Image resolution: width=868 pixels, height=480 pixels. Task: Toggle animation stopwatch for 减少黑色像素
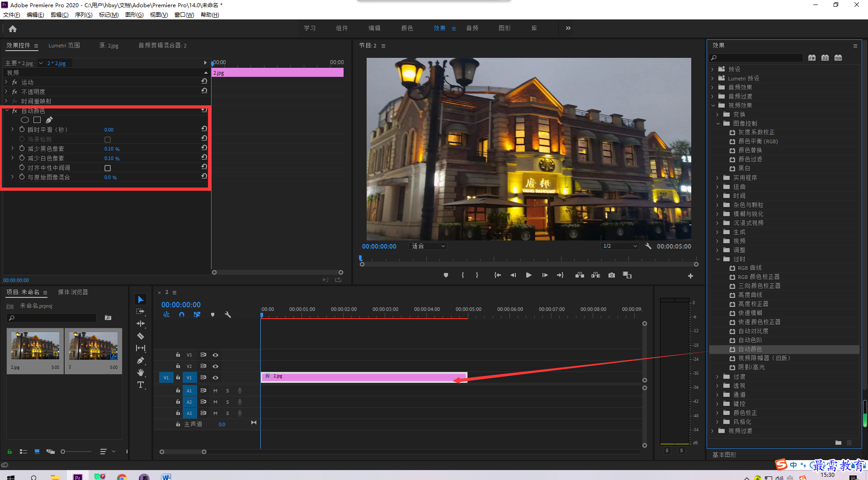[22, 148]
